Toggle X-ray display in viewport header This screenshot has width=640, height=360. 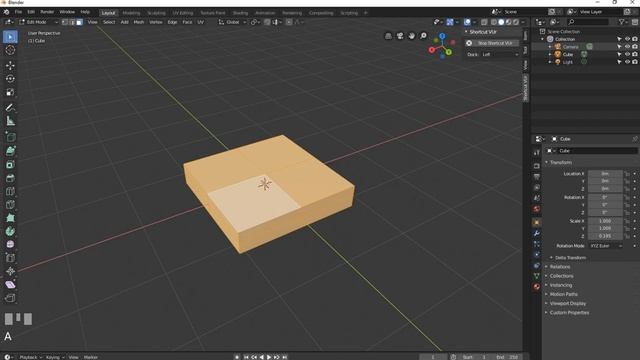pos(484,22)
